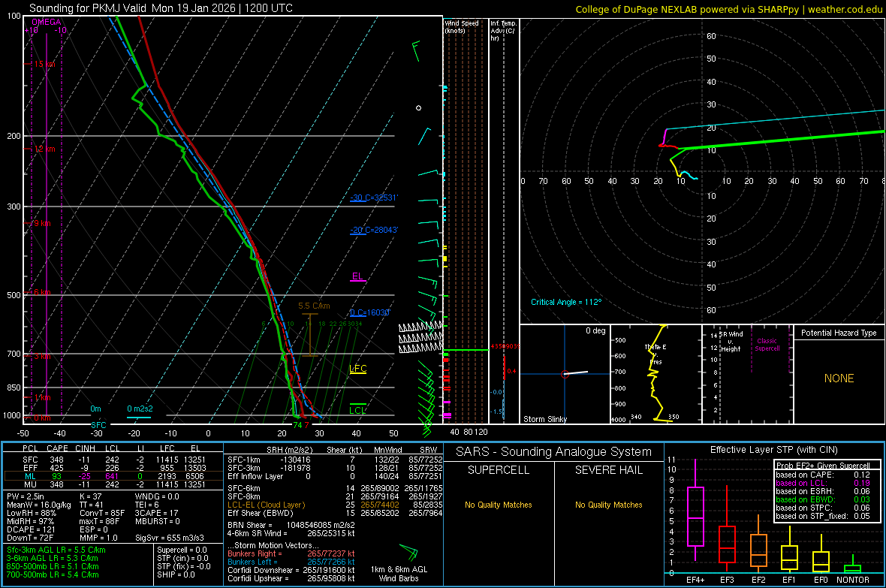Click the red circle in Storm Slinky
This screenshot has height=588, width=886.
click(565, 374)
